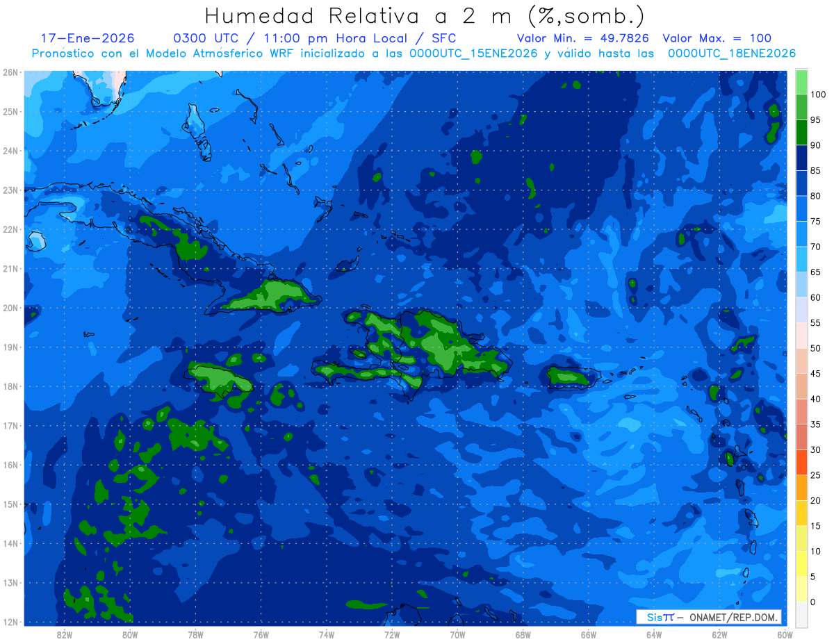
Task: Click the legend value "30"
Action: (815, 449)
